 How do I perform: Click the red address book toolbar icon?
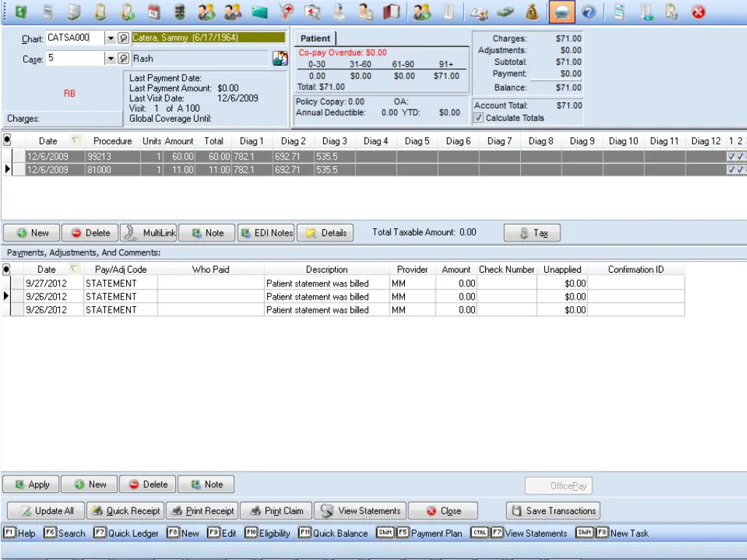coord(392,12)
